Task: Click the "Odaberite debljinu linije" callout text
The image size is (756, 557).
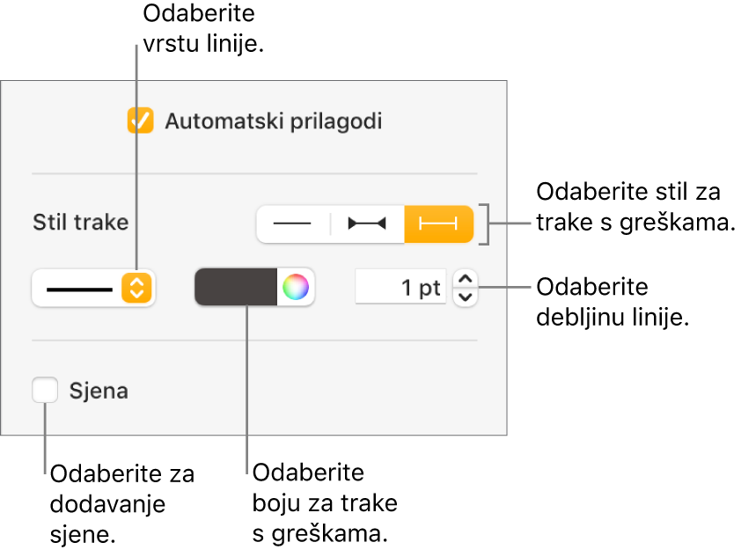Action: pyautogui.click(x=611, y=303)
